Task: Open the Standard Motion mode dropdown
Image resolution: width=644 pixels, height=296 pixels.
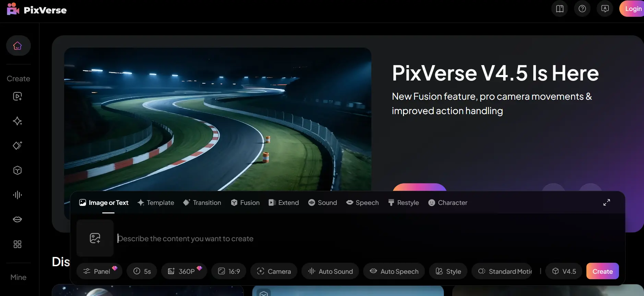Action: (502, 271)
